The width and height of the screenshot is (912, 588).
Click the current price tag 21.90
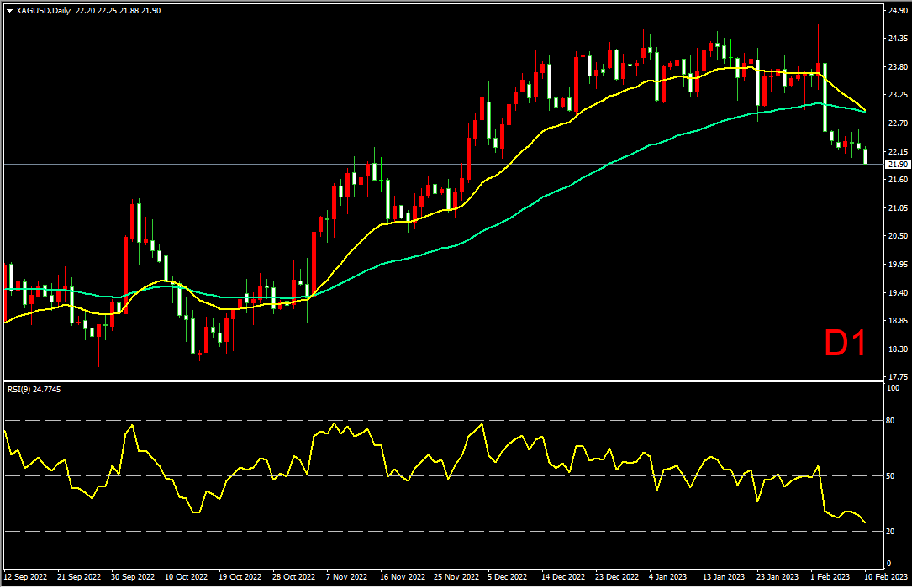[898, 165]
